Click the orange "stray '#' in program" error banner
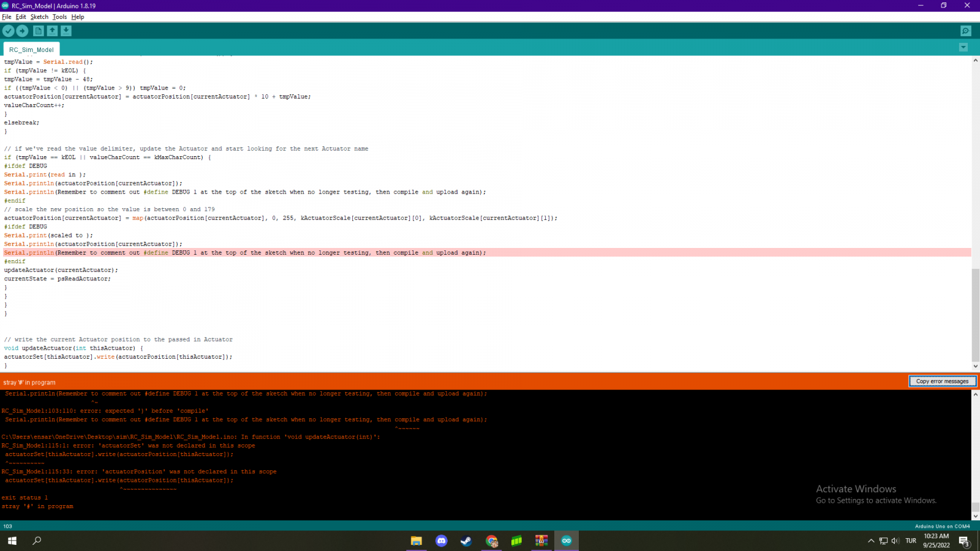 pos(454,382)
